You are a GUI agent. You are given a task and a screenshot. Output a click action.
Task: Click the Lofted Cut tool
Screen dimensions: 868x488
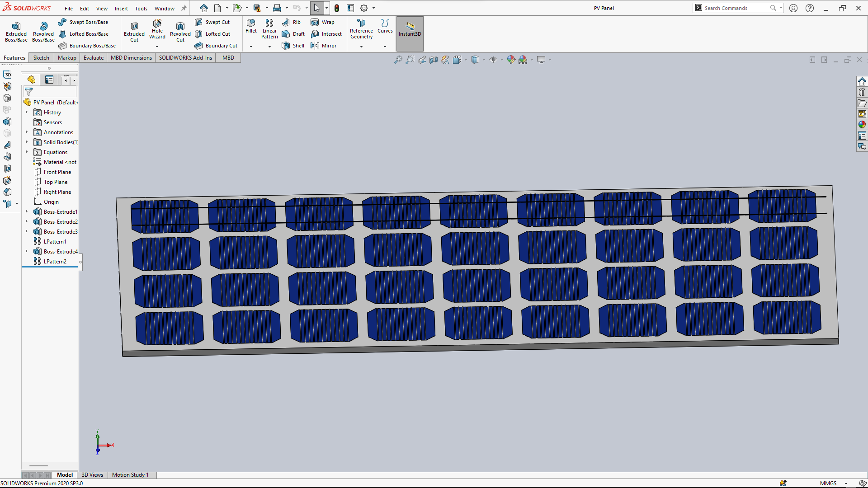pyautogui.click(x=212, y=34)
